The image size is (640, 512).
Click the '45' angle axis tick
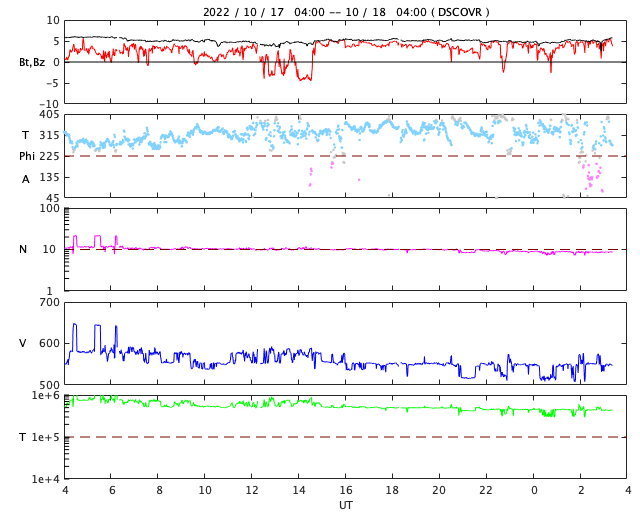[53, 198]
